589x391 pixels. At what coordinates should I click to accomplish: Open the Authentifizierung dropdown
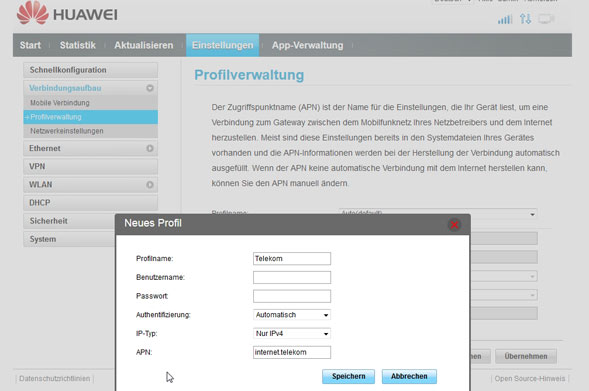[x=292, y=315]
